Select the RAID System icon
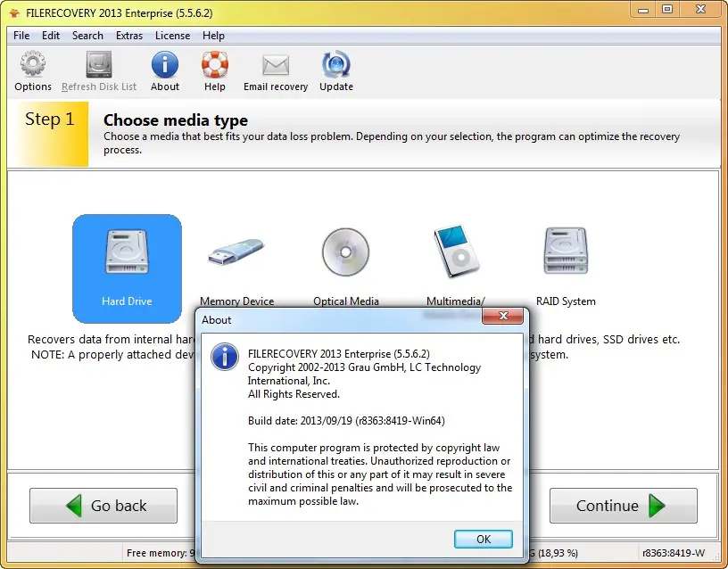The width and height of the screenshot is (728, 569). [x=566, y=252]
